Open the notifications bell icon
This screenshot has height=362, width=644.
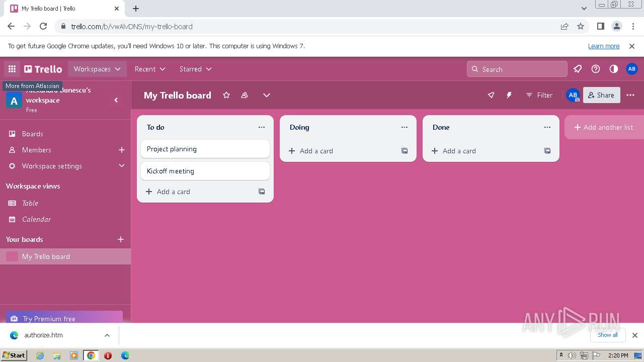(x=578, y=69)
